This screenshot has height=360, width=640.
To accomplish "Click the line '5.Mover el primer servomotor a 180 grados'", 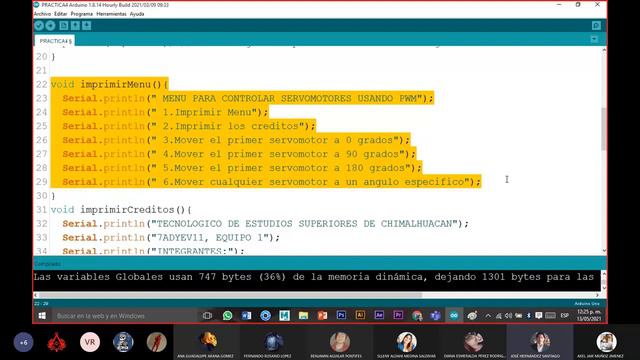I will (x=242, y=168).
